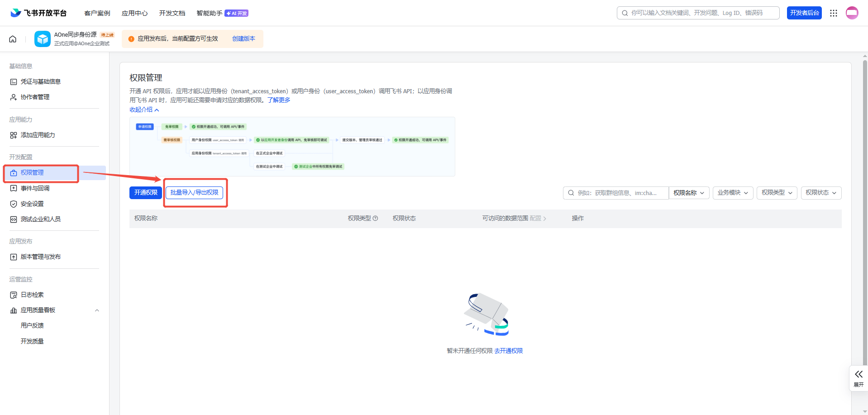
Task: Click the 协作者管理 person icon
Action: [14, 97]
